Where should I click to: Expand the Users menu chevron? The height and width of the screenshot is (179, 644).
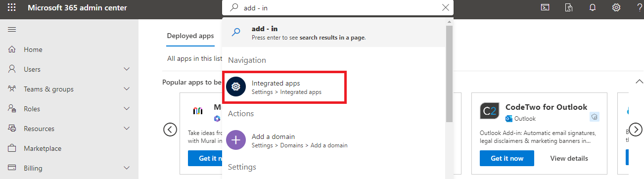[127, 69]
